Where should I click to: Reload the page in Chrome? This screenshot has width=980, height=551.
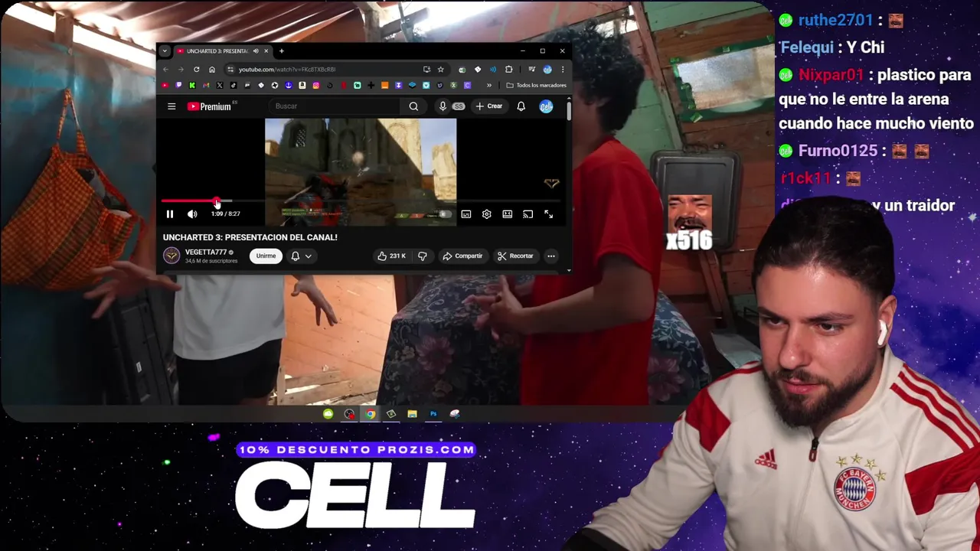pos(196,70)
